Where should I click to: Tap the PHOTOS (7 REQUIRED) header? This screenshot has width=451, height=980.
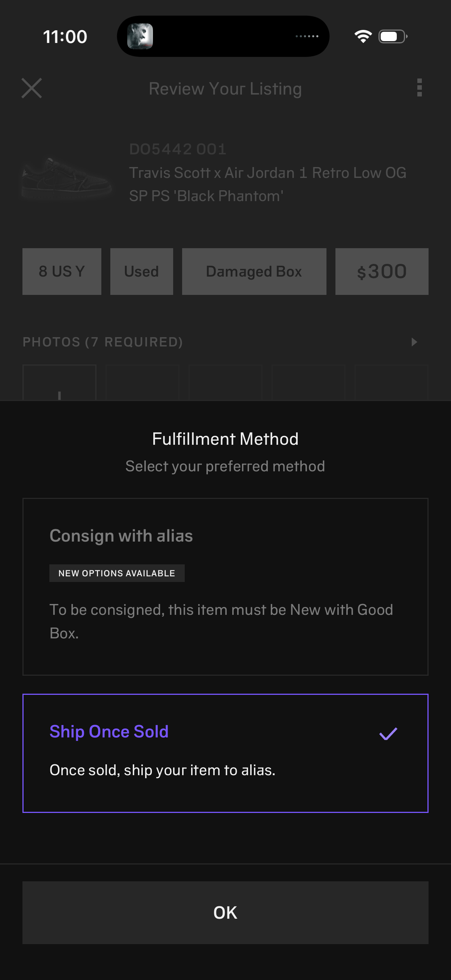(x=103, y=342)
